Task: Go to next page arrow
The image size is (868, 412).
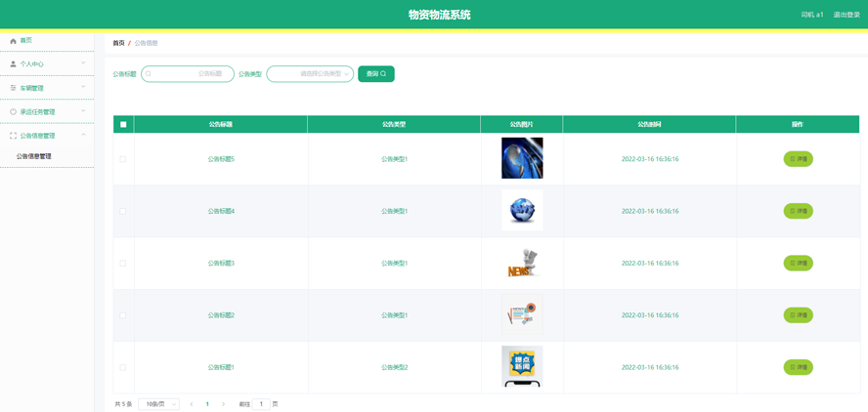Action: tap(223, 404)
